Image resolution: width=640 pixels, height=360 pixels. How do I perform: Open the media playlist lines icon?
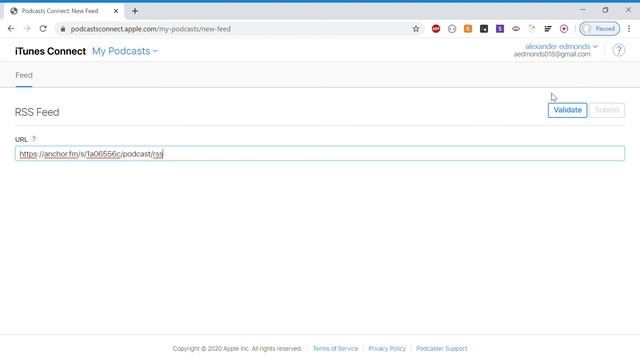[x=548, y=29]
